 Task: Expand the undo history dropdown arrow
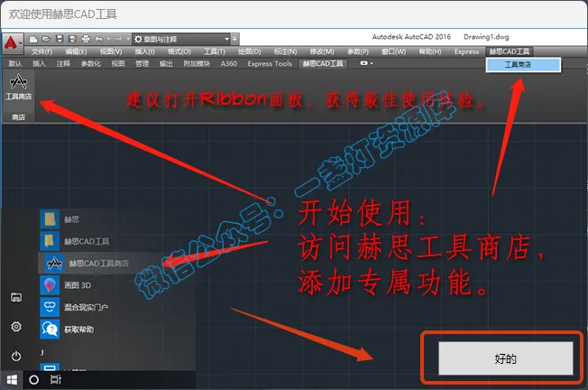tap(108, 39)
